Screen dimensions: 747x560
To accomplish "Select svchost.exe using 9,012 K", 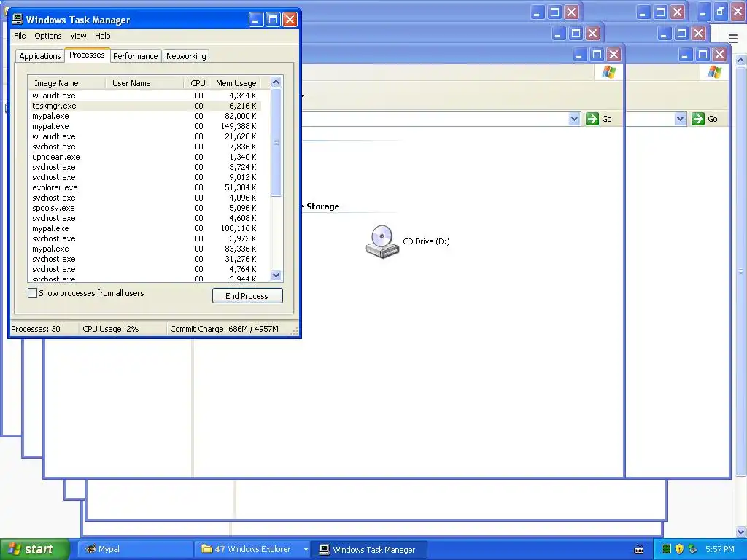I will point(145,177).
